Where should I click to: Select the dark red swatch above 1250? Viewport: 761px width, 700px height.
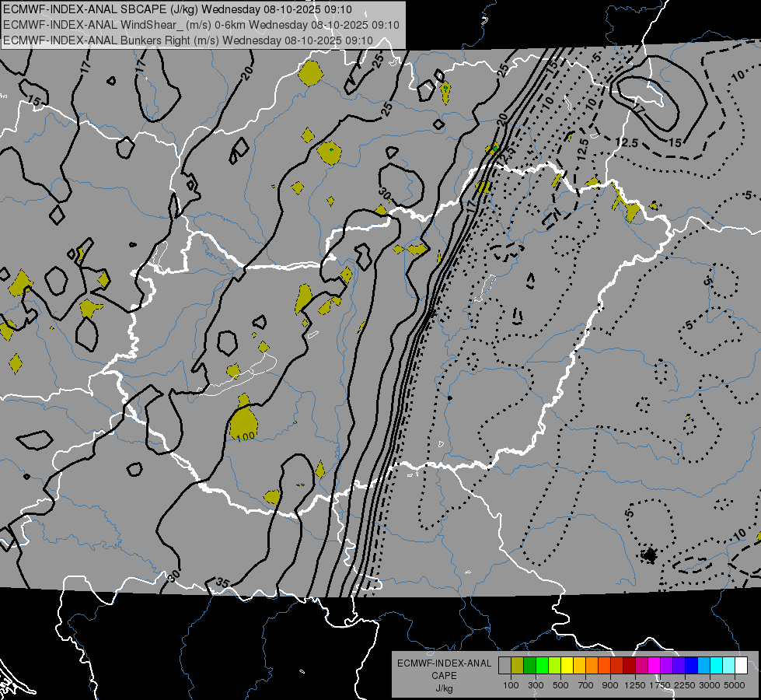coord(629,666)
